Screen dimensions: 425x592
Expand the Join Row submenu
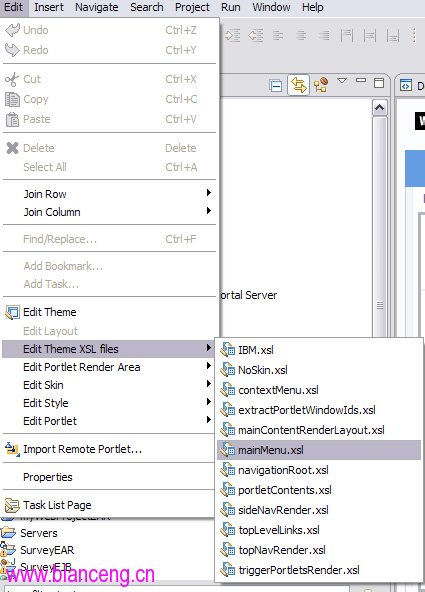109,194
